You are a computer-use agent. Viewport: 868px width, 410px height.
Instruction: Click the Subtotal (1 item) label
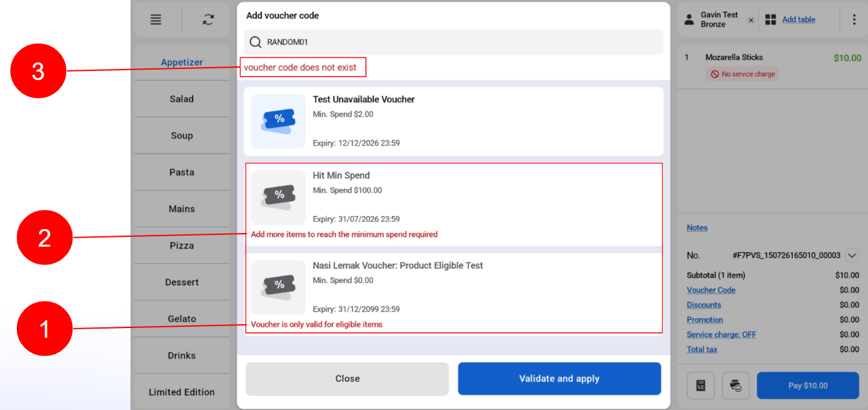pyautogui.click(x=716, y=275)
